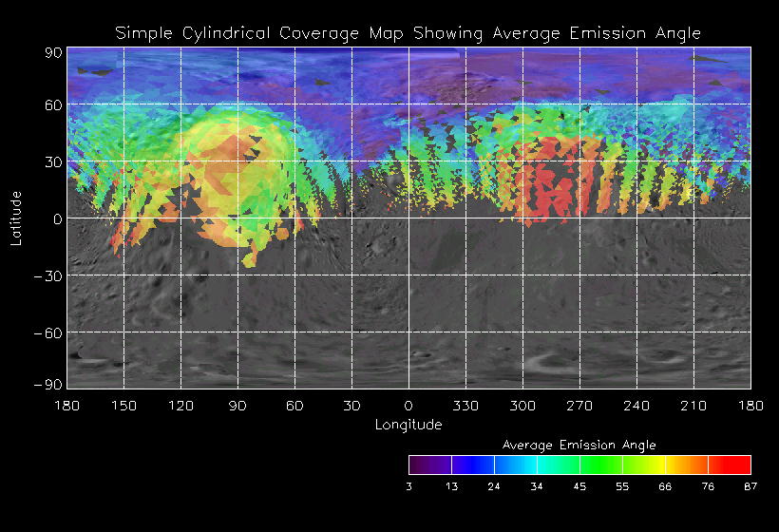Click the map title about Average Emission Angle

tap(408, 33)
